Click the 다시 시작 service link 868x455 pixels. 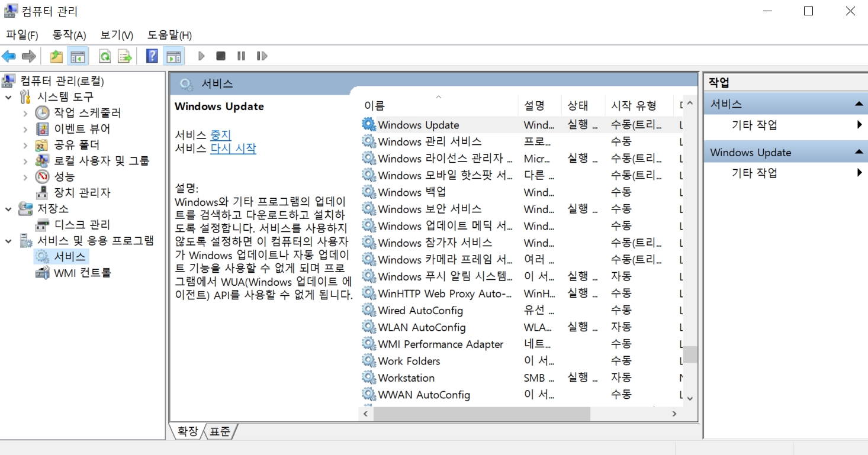233,148
